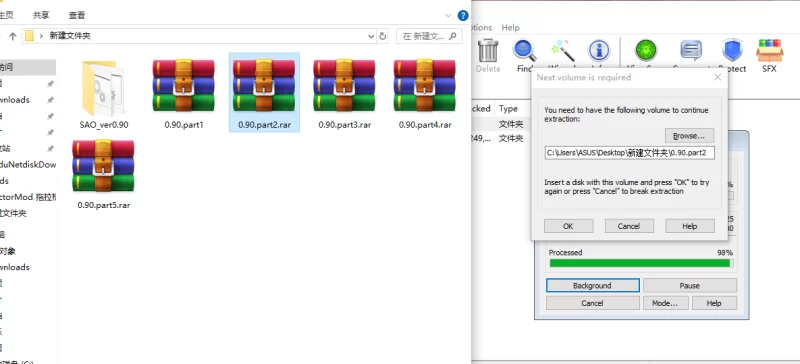
Task: Click OK in Next volume dialog
Action: click(568, 226)
